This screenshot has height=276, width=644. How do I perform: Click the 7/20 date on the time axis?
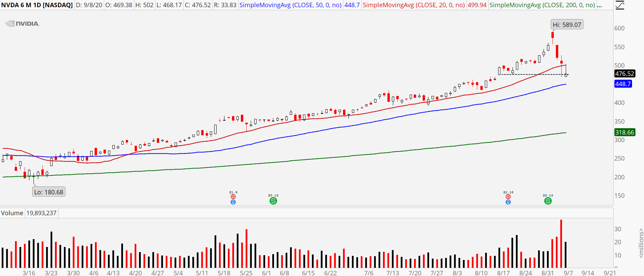click(415, 273)
